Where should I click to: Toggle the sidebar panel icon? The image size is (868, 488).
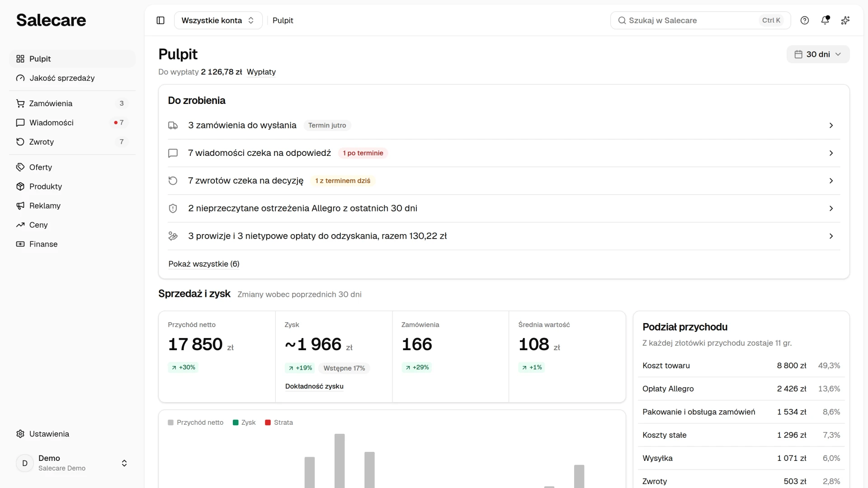click(160, 20)
